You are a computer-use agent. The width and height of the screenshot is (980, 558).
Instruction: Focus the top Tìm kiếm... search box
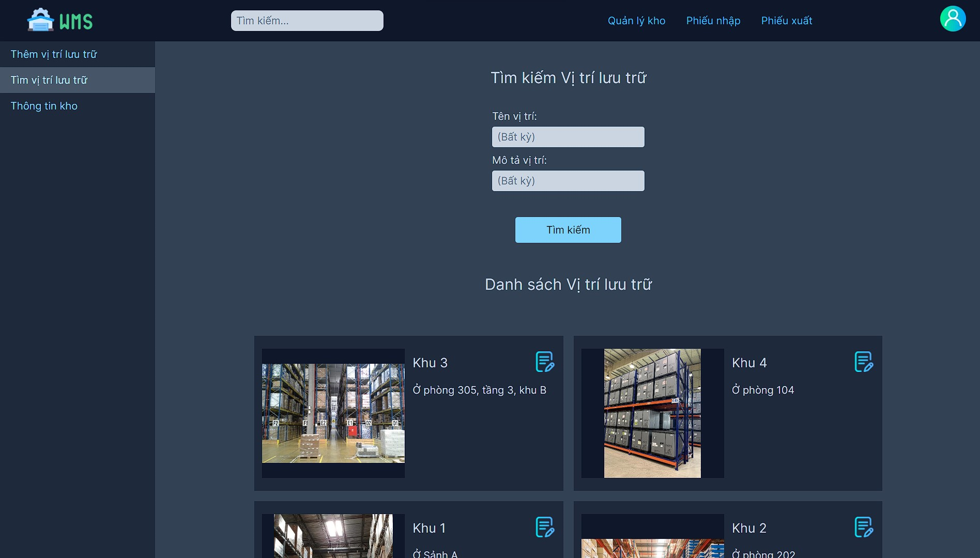(x=307, y=21)
